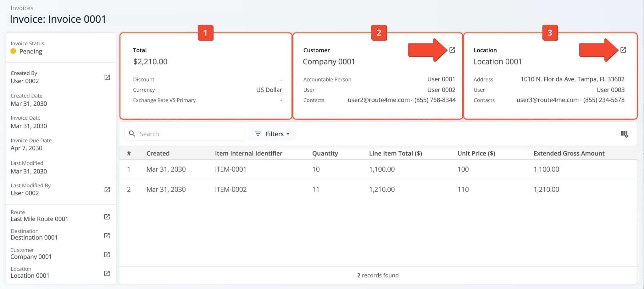644x289 pixels.
Task: Go to Invoices breadcrumb
Action: (x=22, y=8)
